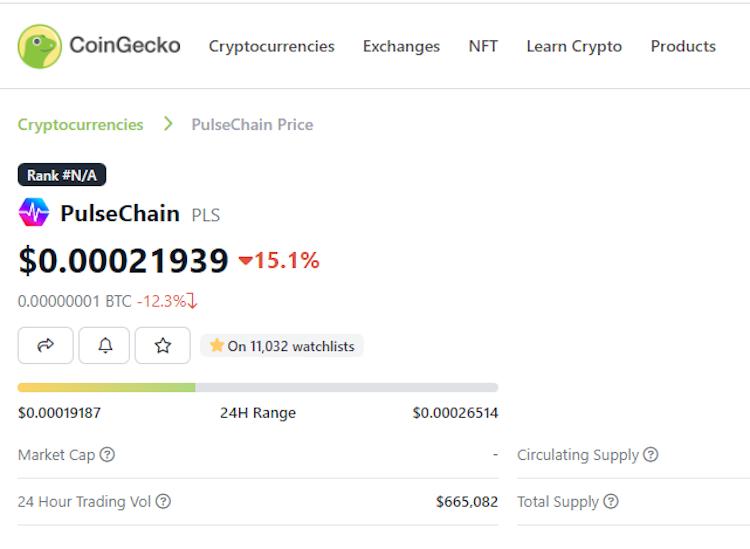Toggle BTC price swap arrow
Screen dimensions: 750x549
(192, 301)
